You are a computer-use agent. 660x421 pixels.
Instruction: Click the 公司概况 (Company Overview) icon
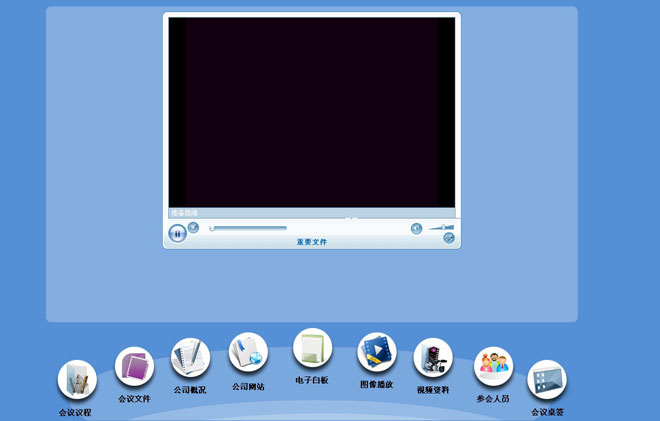tap(190, 358)
